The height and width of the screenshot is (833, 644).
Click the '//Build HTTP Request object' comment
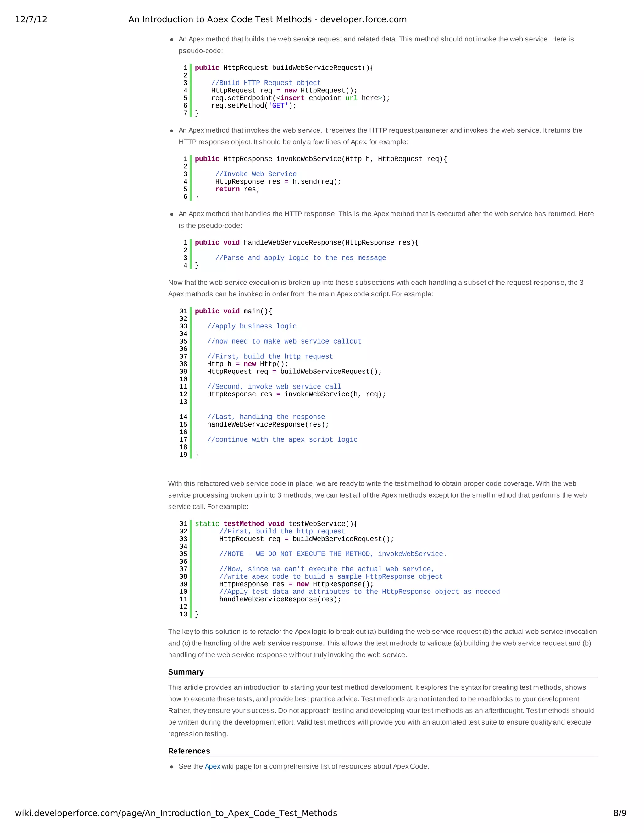pos(266,83)
